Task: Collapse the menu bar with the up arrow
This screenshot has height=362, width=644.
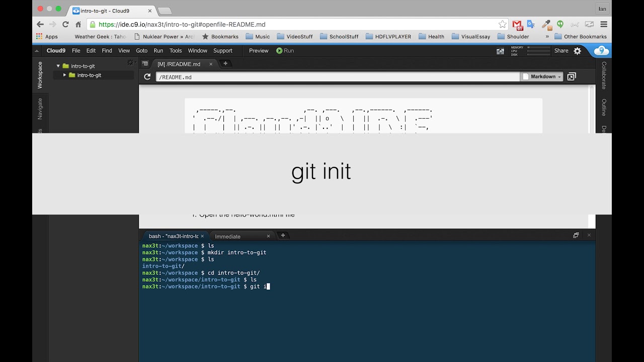Action: [37, 51]
